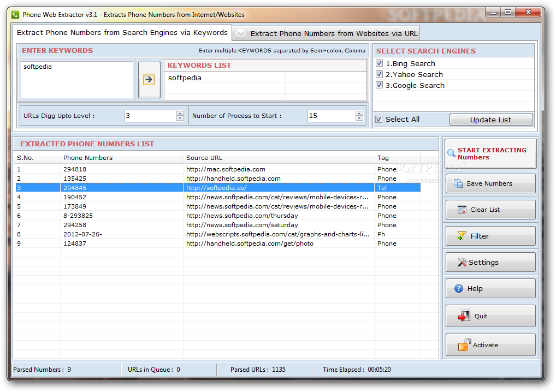Click Time Elapsed 00:05:20 in status bar

point(357,369)
